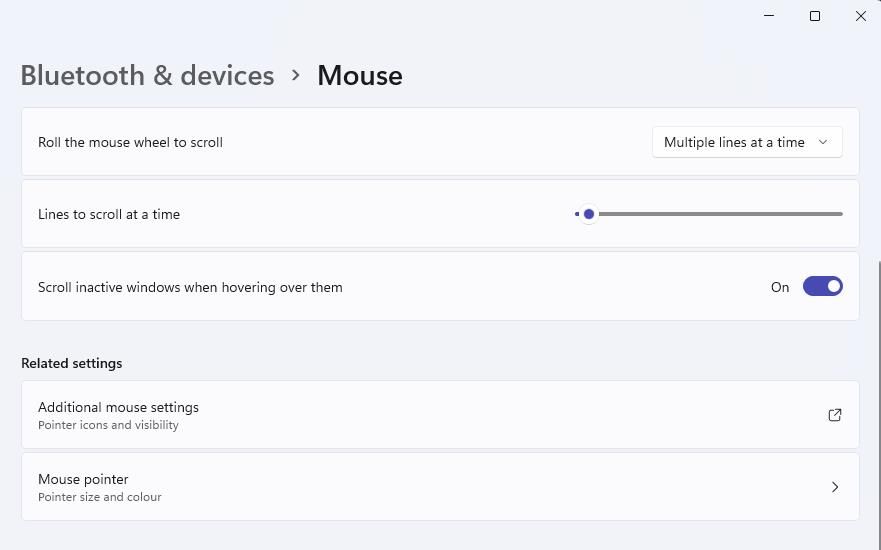881x550 pixels.
Task: Open Additional mouse settings
Action: point(440,415)
